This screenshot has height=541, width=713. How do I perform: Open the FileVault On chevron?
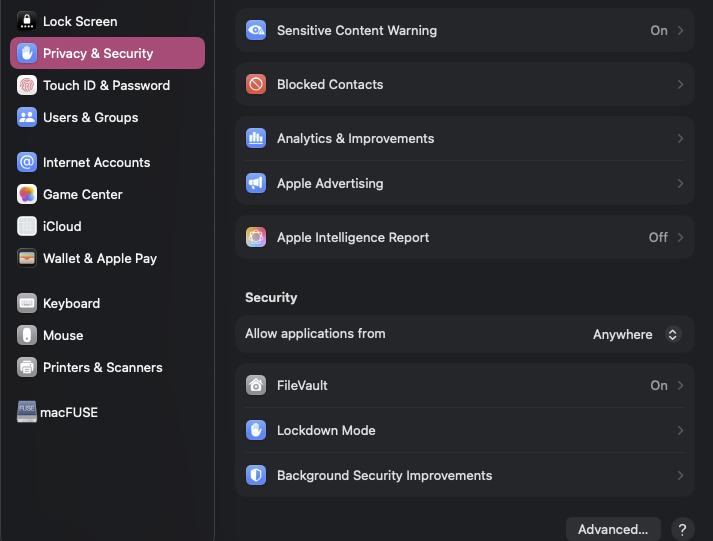[x=680, y=385]
